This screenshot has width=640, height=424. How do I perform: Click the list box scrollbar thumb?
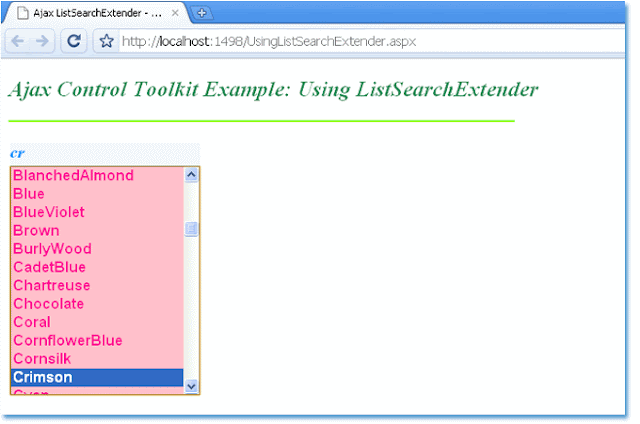coord(191,229)
